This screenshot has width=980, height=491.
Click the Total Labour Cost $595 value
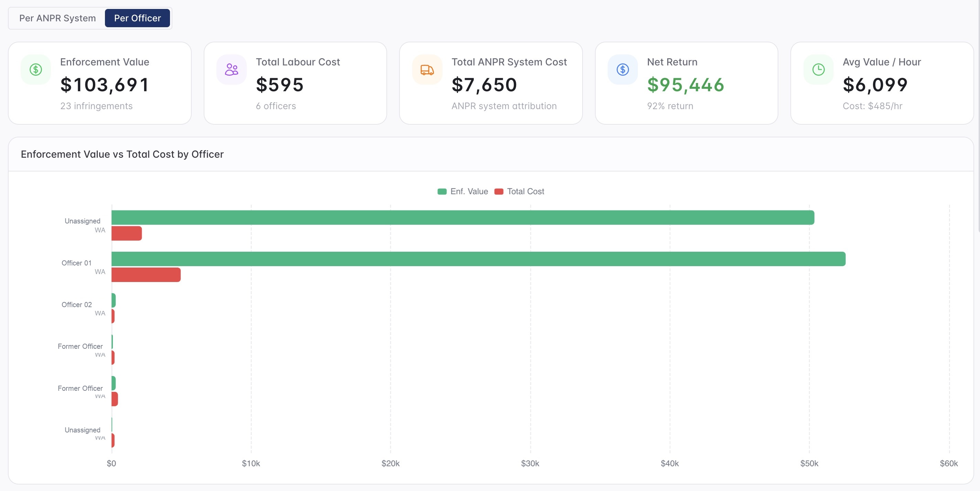(x=280, y=84)
